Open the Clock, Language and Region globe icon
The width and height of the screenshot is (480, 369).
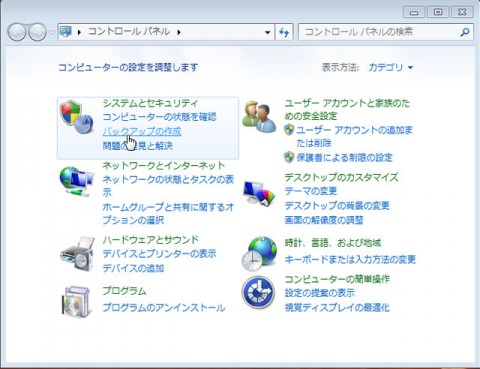point(259,254)
